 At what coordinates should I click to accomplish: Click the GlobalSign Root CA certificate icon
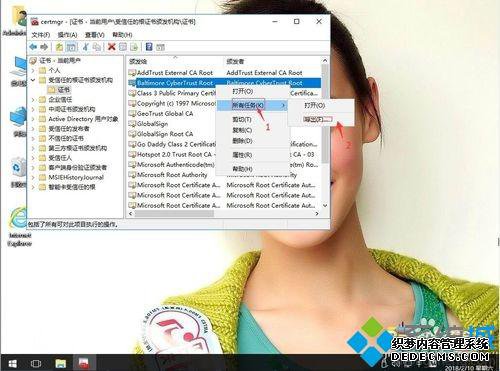tap(132, 134)
